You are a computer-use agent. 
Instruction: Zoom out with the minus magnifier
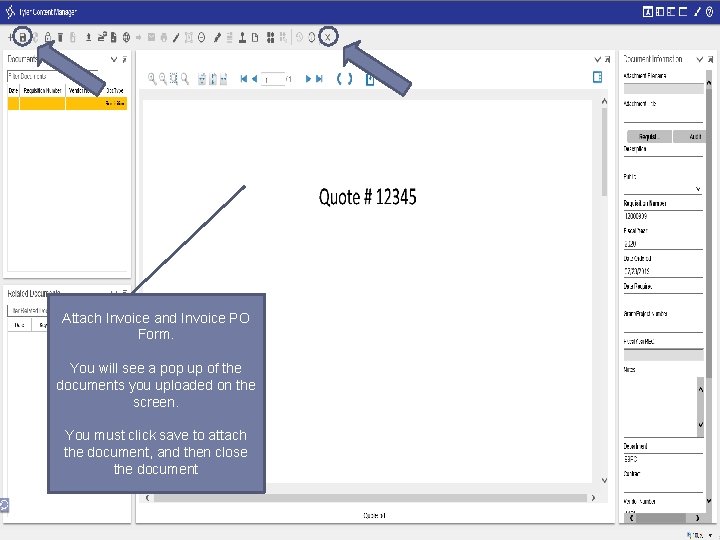[x=163, y=79]
